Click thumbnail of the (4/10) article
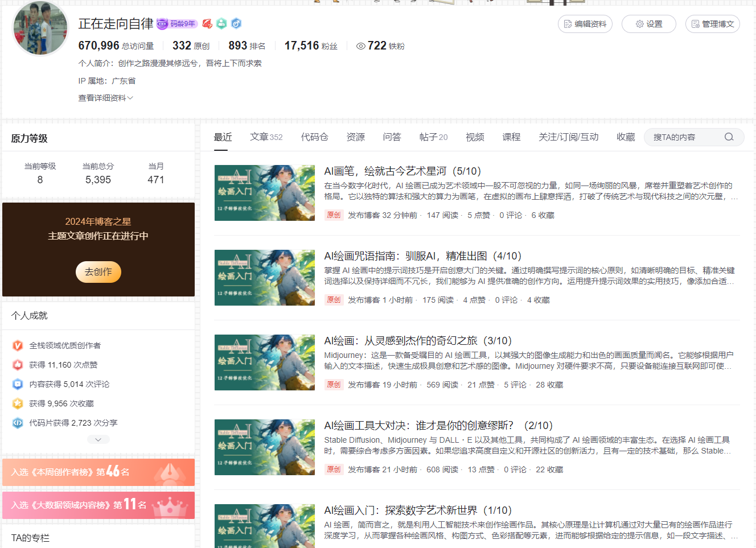 tap(265, 278)
